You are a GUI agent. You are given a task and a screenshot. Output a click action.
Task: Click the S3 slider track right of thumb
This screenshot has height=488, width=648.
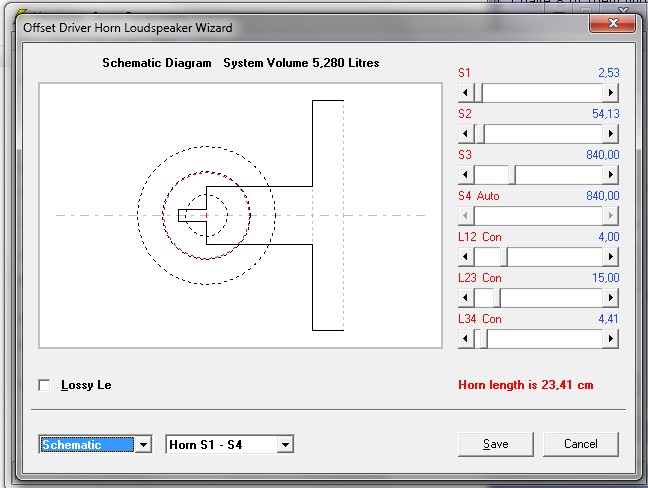[559, 174]
